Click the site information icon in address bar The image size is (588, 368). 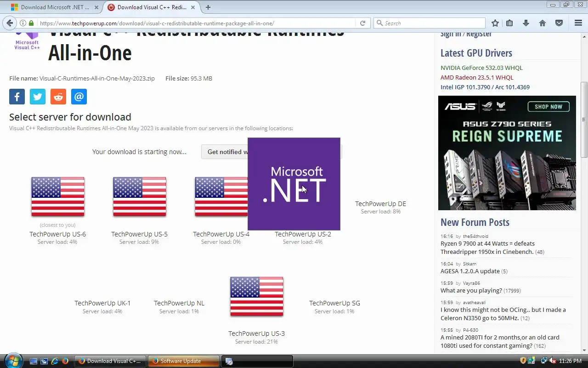click(x=23, y=23)
